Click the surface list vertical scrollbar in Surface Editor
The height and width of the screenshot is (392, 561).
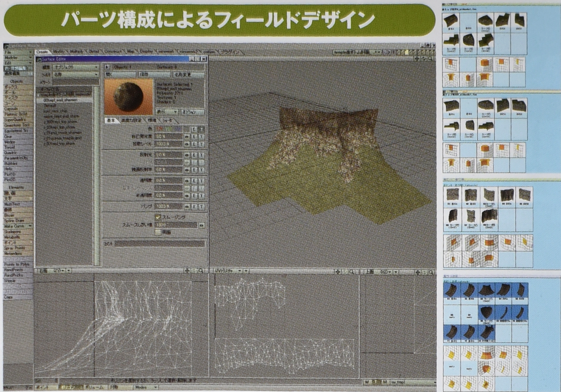click(x=96, y=176)
